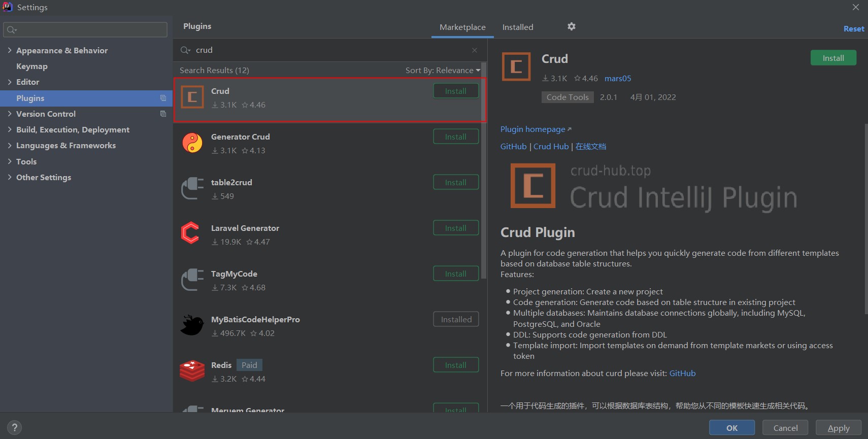
Task: Expand Appearance & Behavior settings
Action: point(10,50)
